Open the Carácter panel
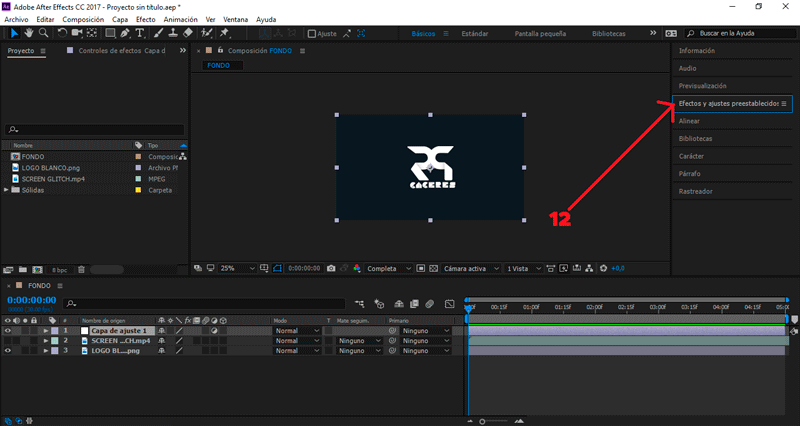 click(691, 156)
